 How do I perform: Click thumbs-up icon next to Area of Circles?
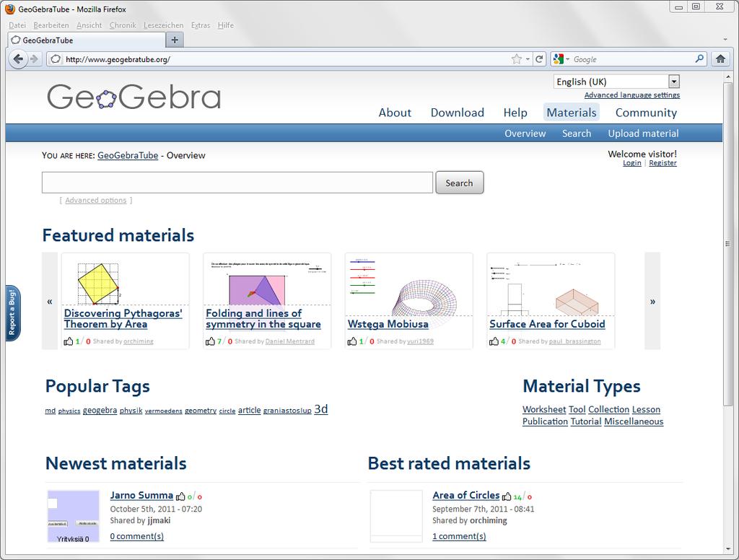507,496
